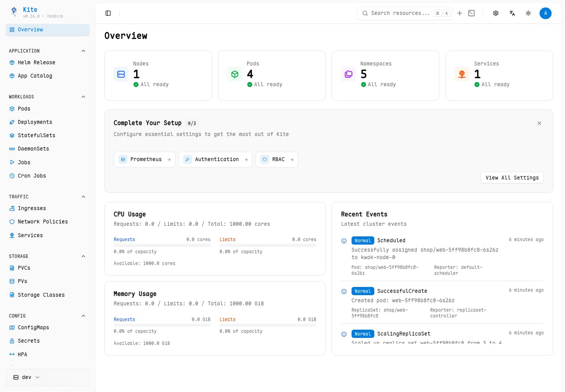Click View All Settings button
Viewport: 565px width, 392px height.
click(512, 178)
